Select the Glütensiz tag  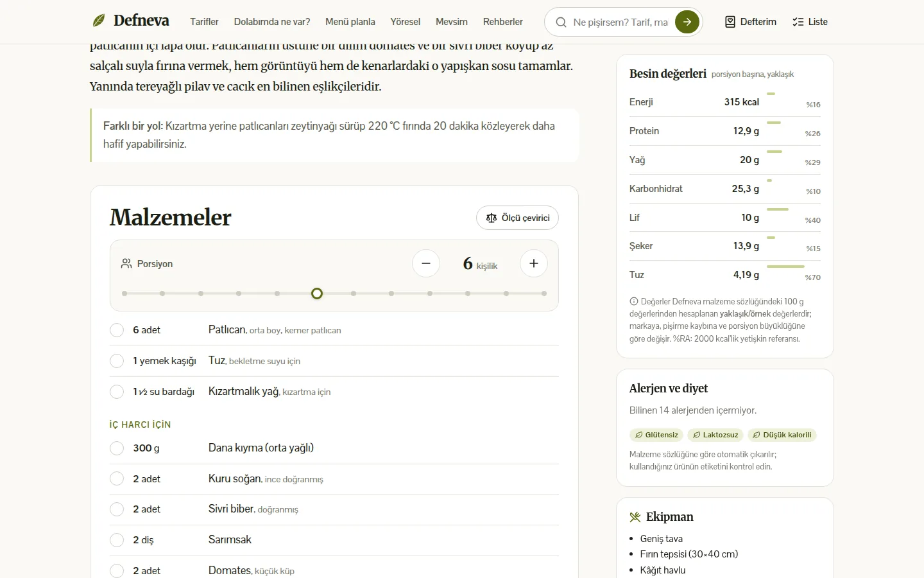[656, 435]
